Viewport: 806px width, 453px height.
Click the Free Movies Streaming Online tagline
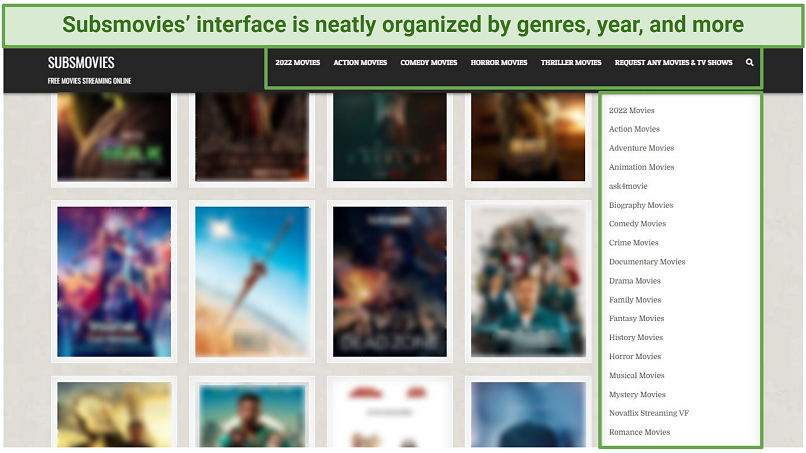pyautogui.click(x=89, y=81)
